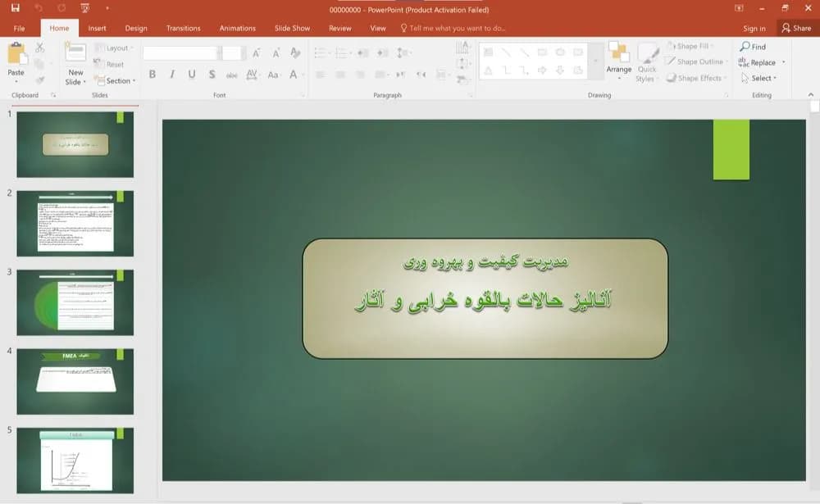Select slide 2 thumbnail
820x504 pixels.
[75, 223]
